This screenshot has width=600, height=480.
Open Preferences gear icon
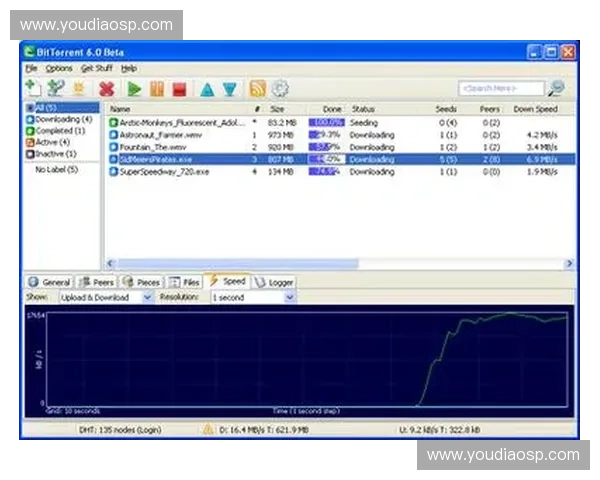pos(280,89)
